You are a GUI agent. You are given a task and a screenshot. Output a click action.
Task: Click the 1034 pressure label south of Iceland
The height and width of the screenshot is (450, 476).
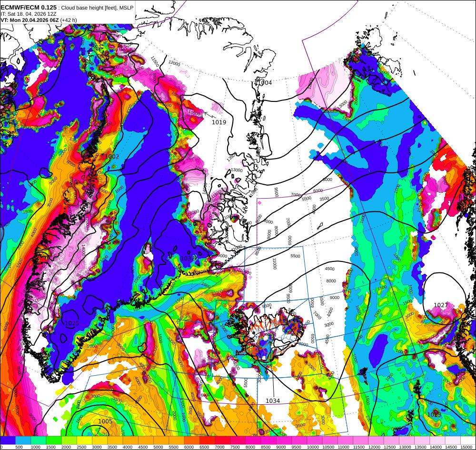(x=273, y=401)
